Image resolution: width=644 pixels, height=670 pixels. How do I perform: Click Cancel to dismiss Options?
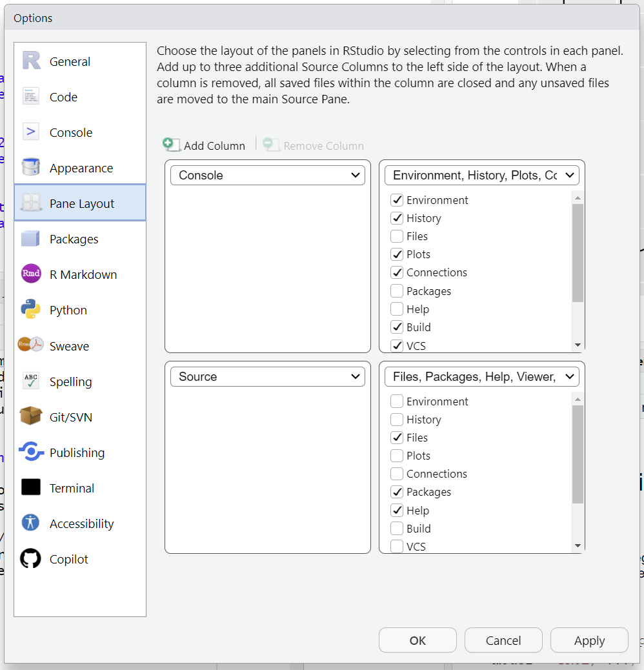(x=503, y=640)
